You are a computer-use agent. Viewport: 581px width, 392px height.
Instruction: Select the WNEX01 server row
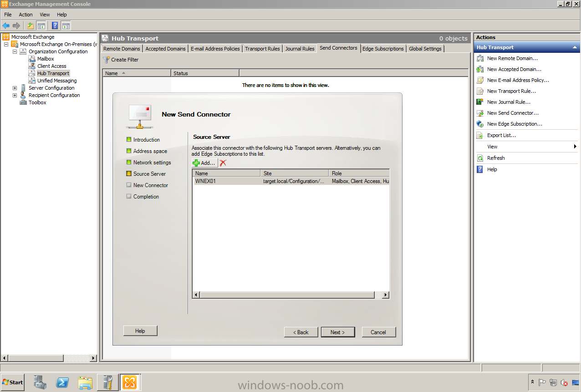click(x=291, y=181)
